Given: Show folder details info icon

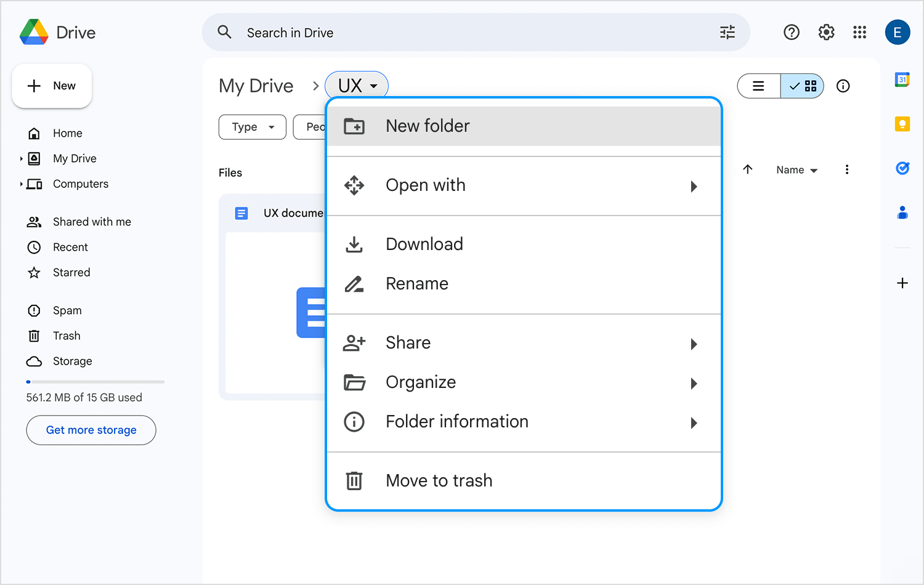Looking at the screenshot, I should click(x=843, y=86).
